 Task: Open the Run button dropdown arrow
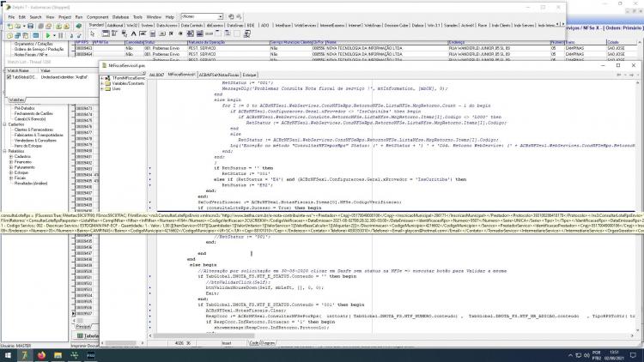54,36
